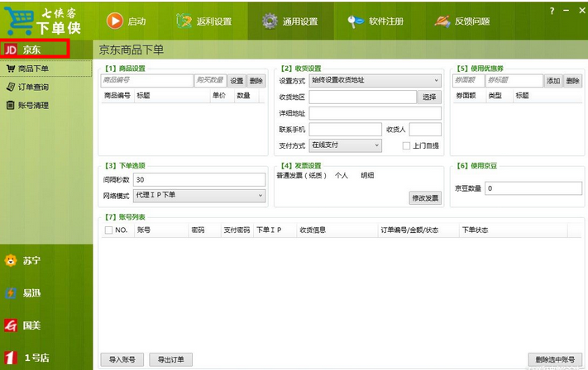The height and width of the screenshot is (370, 588).
Task: Open the 支付方式 在线支付 dropdown
Action: [x=346, y=145]
